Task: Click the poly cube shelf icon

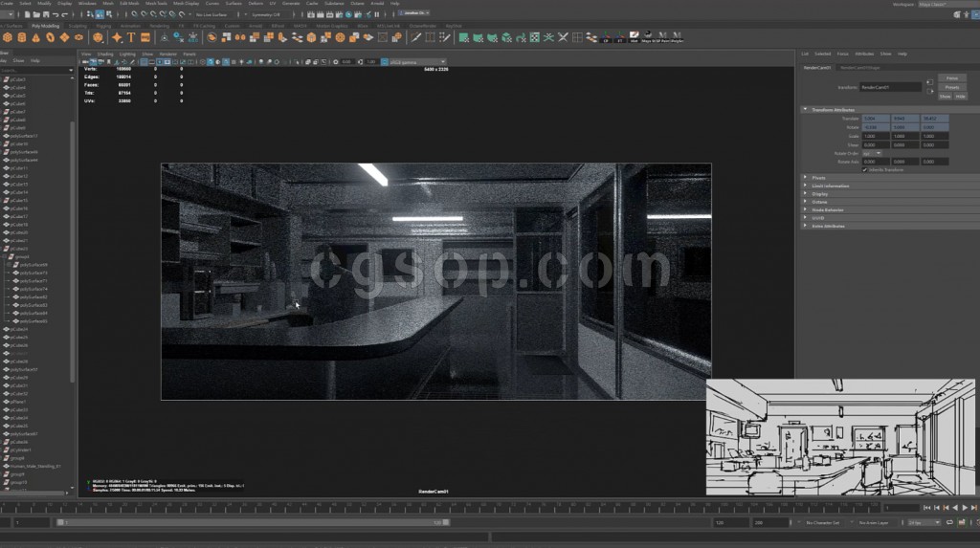Action: 8,38
